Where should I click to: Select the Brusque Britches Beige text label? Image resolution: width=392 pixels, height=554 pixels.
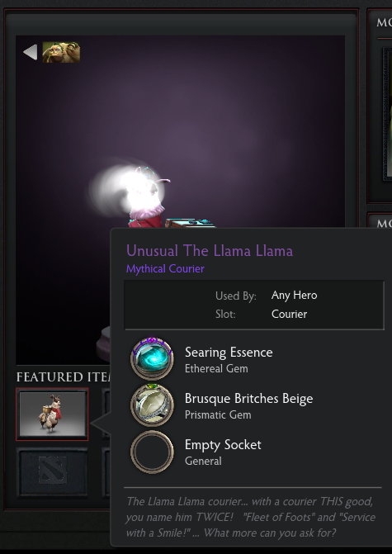(249, 399)
